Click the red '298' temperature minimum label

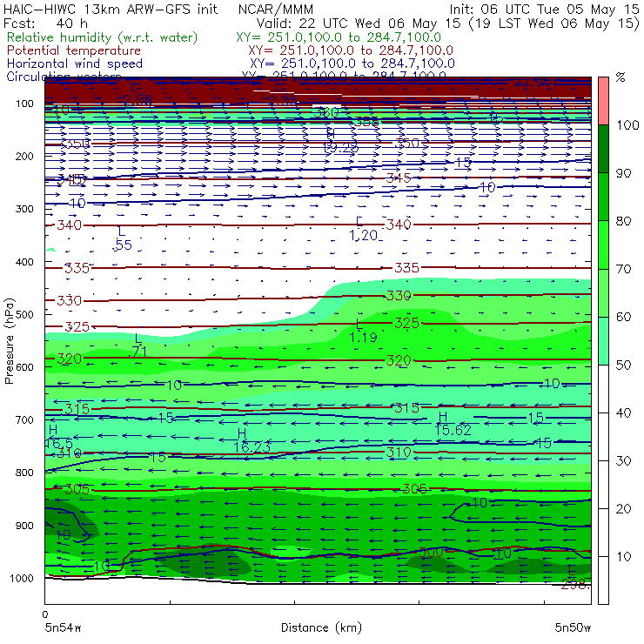(x=575, y=585)
